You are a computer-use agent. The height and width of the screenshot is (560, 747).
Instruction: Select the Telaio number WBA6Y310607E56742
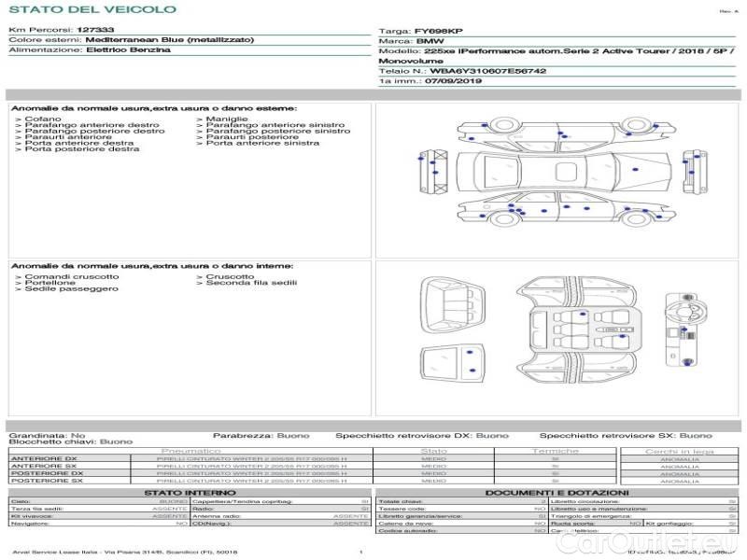pyautogui.click(x=487, y=72)
